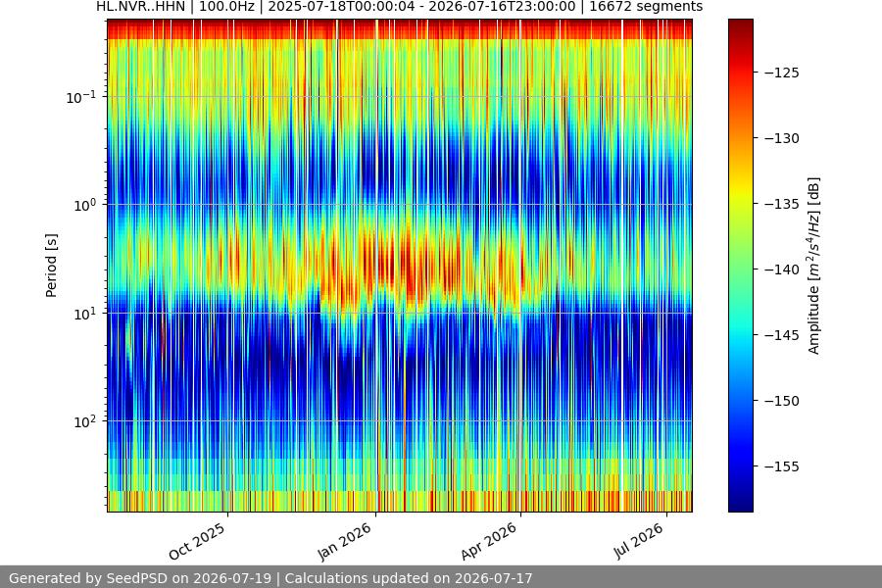
Task: Click the 10¹ period tick label
Action: (x=85, y=314)
